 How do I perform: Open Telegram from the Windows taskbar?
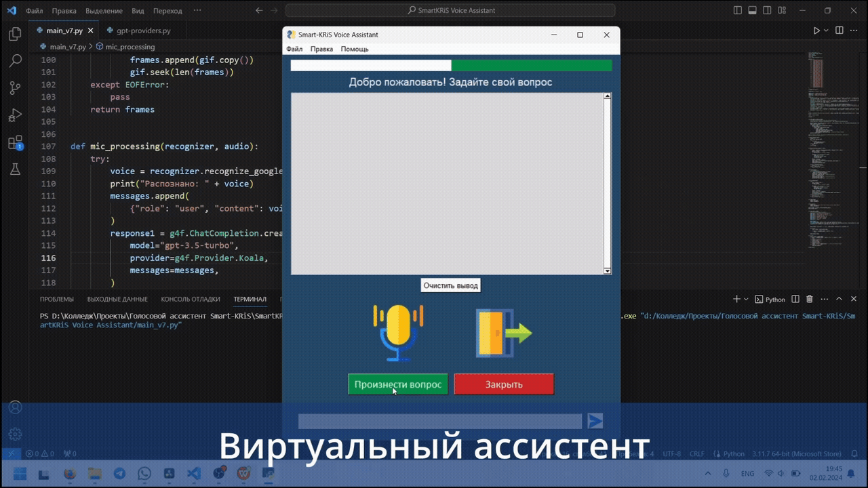(119, 474)
